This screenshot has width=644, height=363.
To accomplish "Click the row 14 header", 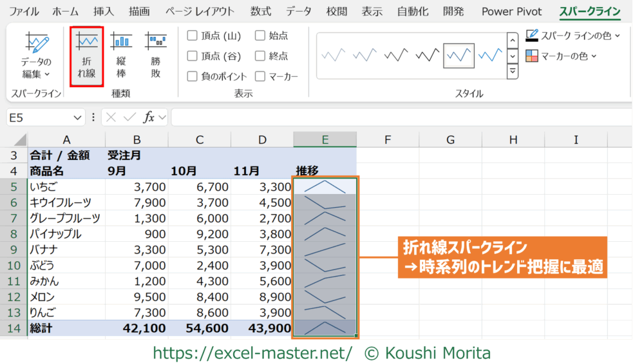I will click(14, 328).
